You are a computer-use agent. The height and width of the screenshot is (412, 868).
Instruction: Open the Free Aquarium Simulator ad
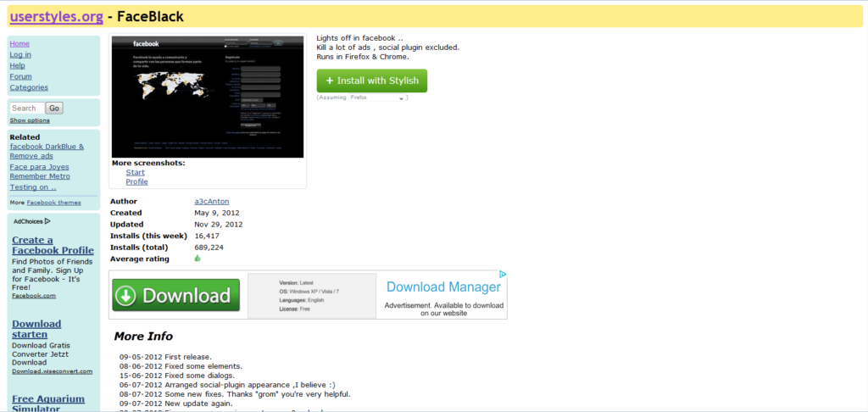(x=48, y=404)
